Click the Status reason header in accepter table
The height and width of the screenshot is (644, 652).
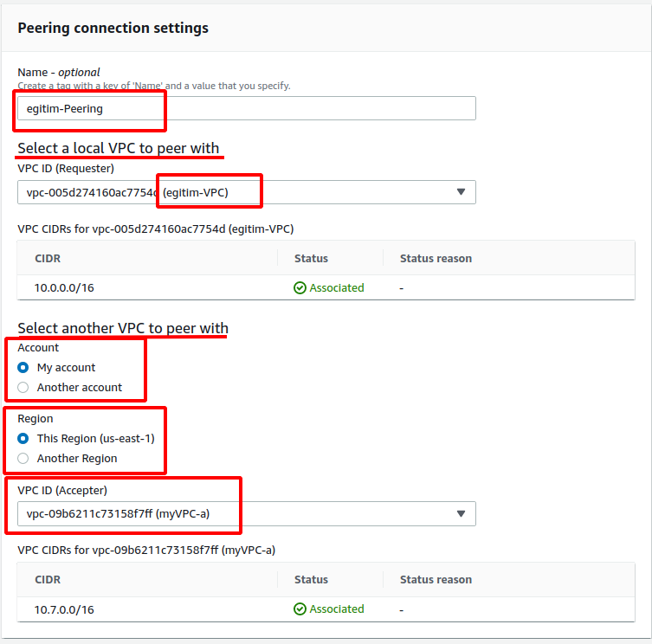(436, 580)
